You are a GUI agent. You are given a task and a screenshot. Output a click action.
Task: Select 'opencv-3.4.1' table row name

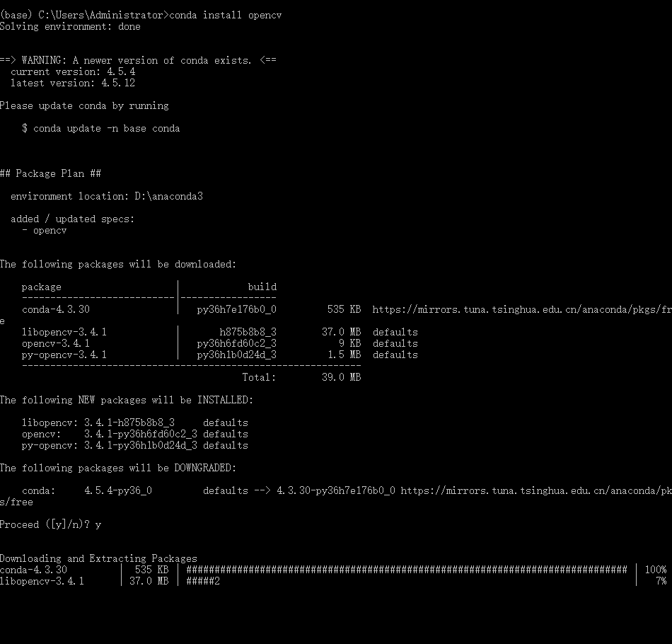tap(56, 343)
